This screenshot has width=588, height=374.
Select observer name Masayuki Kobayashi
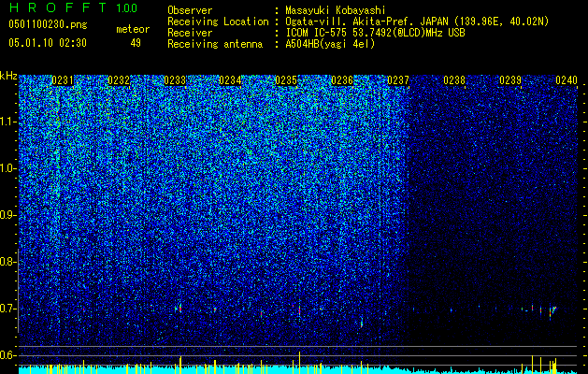[336, 10]
